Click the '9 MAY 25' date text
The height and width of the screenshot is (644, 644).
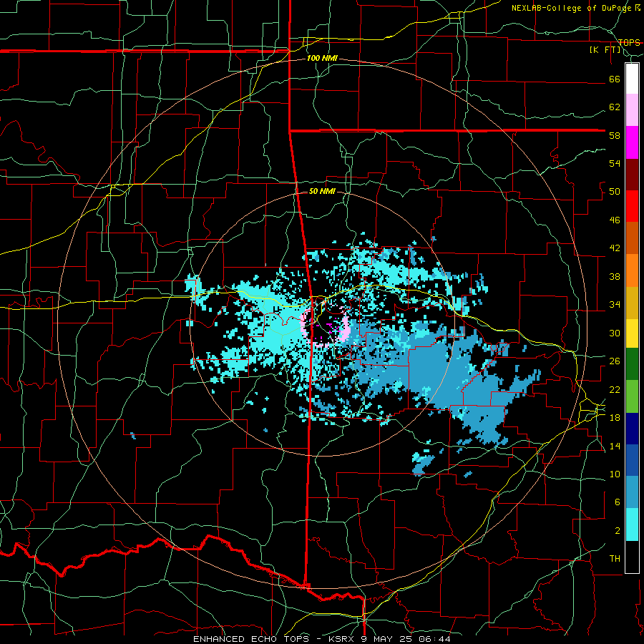(x=387, y=639)
